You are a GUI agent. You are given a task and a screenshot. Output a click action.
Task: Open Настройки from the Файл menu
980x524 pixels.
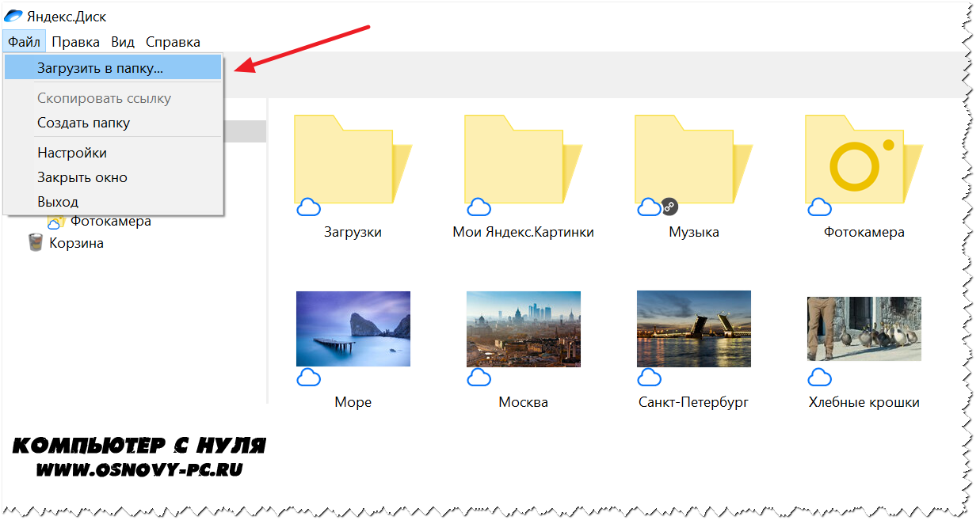(x=71, y=153)
